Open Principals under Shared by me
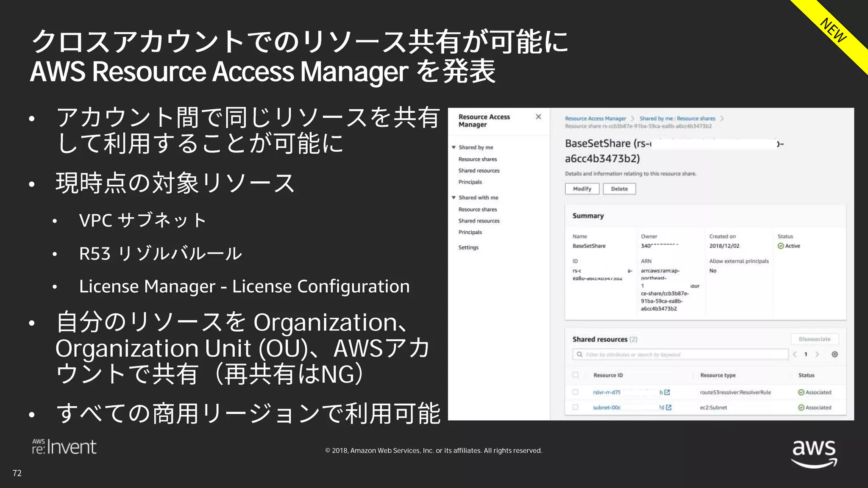The image size is (868, 488). [x=470, y=182]
